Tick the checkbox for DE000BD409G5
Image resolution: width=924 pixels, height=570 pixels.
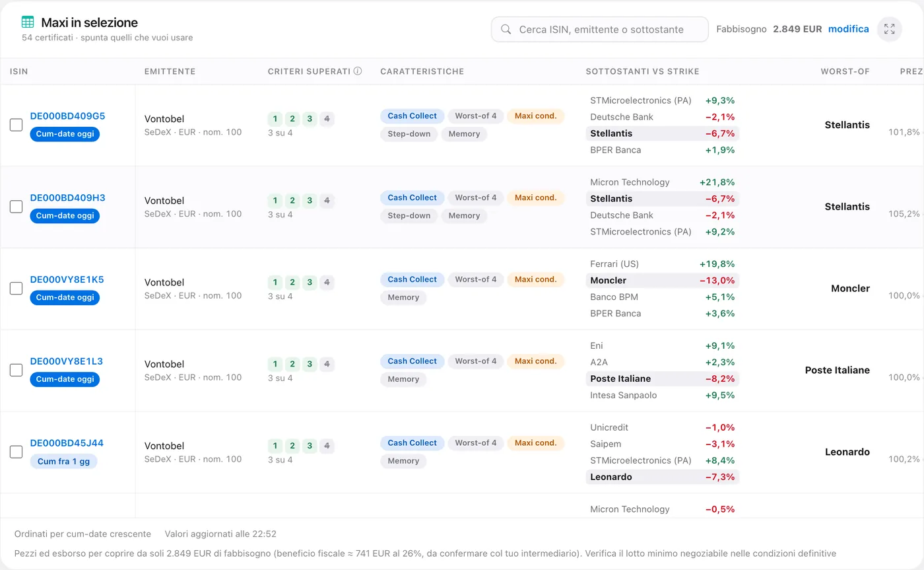(16, 125)
